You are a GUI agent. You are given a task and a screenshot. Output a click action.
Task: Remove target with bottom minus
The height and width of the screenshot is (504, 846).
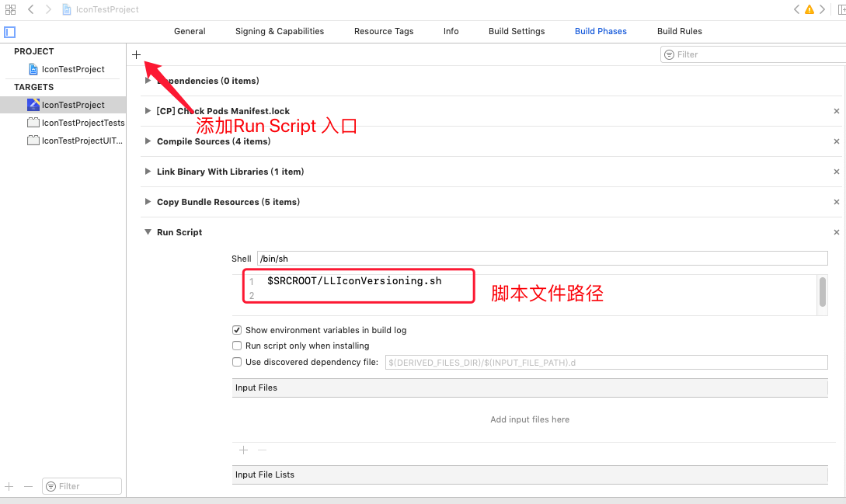pyautogui.click(x=28, y=486)
